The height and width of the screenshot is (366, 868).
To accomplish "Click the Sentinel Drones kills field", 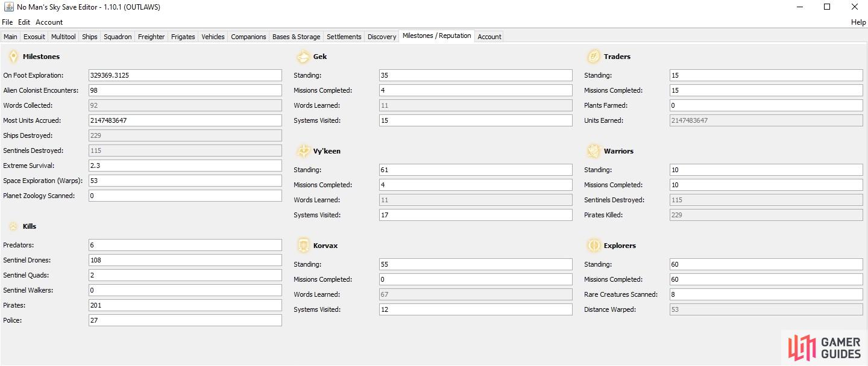I will click(x=185, y=260).
